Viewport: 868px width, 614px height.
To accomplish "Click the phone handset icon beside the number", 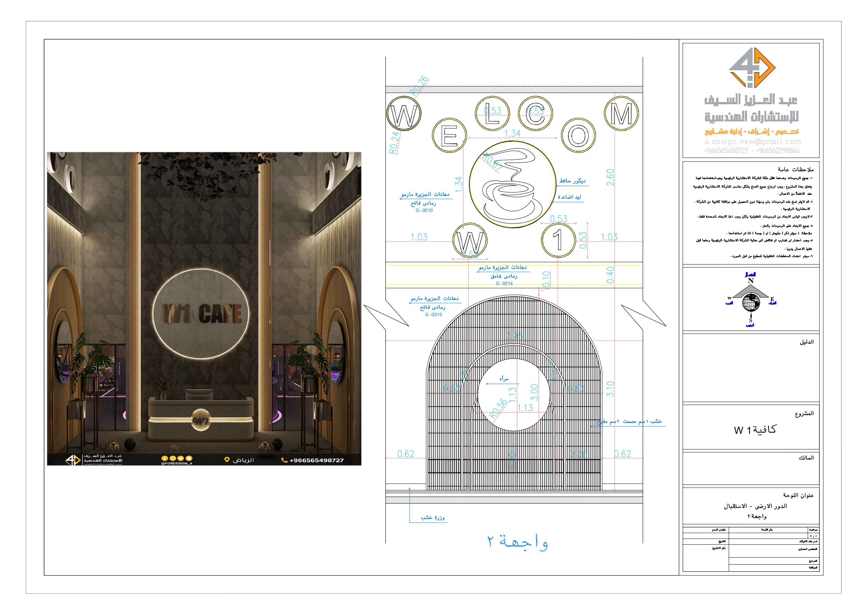I will [x=285, y=460].
